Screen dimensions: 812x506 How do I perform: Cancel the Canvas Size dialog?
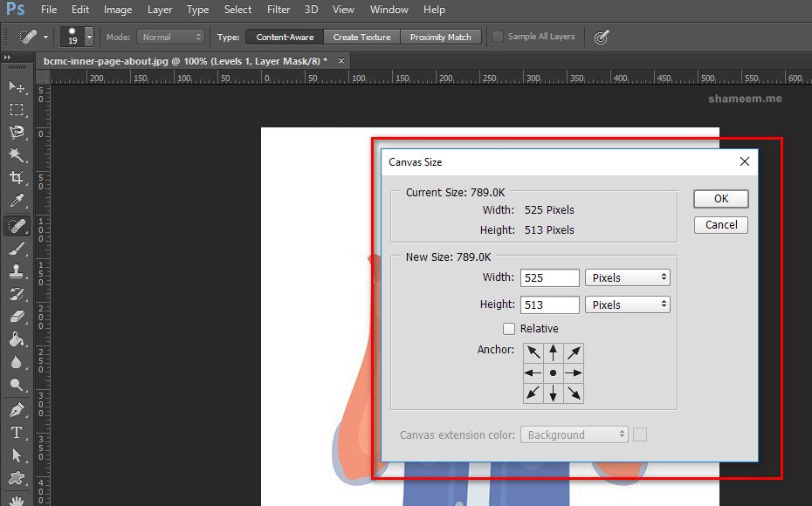click(x=721, y=225)
